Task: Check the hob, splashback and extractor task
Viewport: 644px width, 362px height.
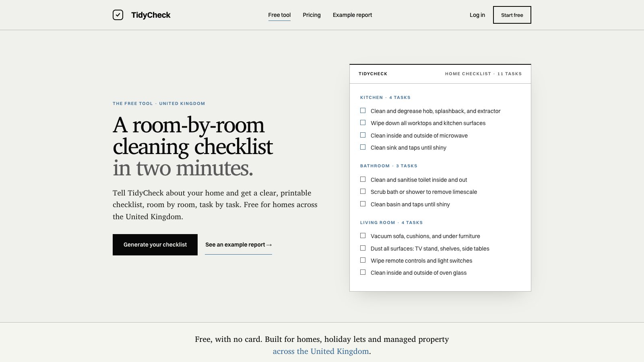Action: point(363,111)
